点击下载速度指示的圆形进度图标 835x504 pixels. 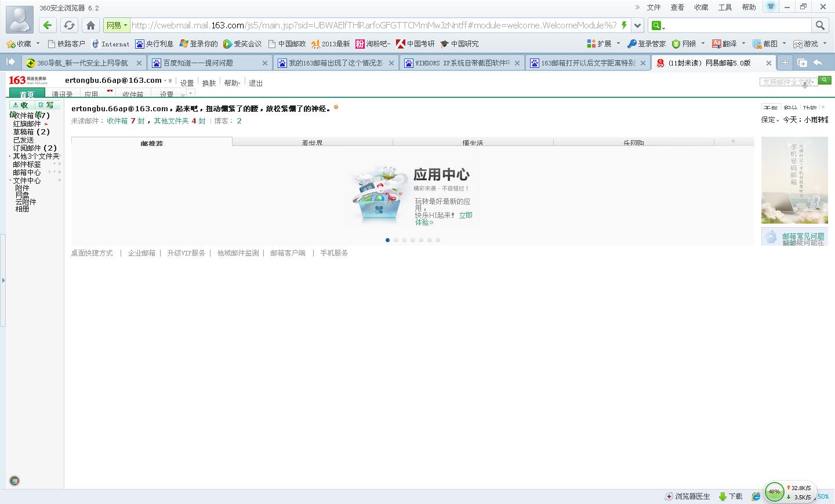click(x=774, y=491)
